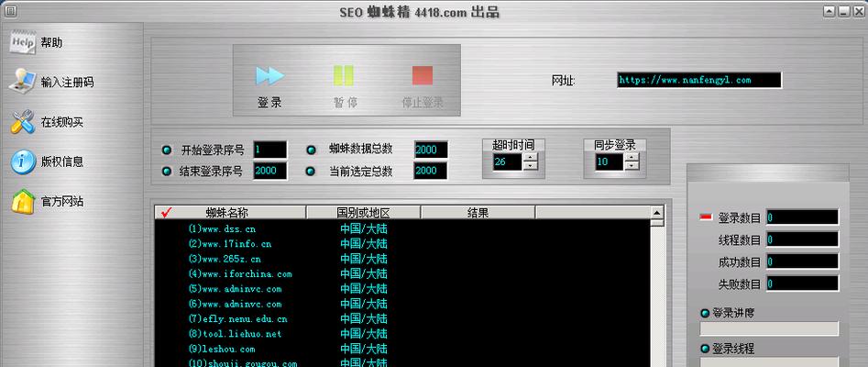The width and height of the screenshot is (868, 367).
Task: Click the 暂停 button label
Action: click(x=346, y=103)
